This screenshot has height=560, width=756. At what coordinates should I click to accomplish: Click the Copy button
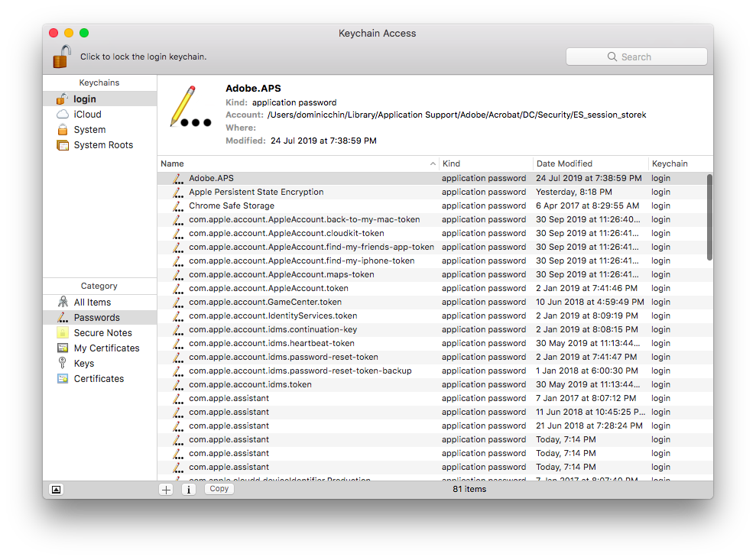[219, 488]
